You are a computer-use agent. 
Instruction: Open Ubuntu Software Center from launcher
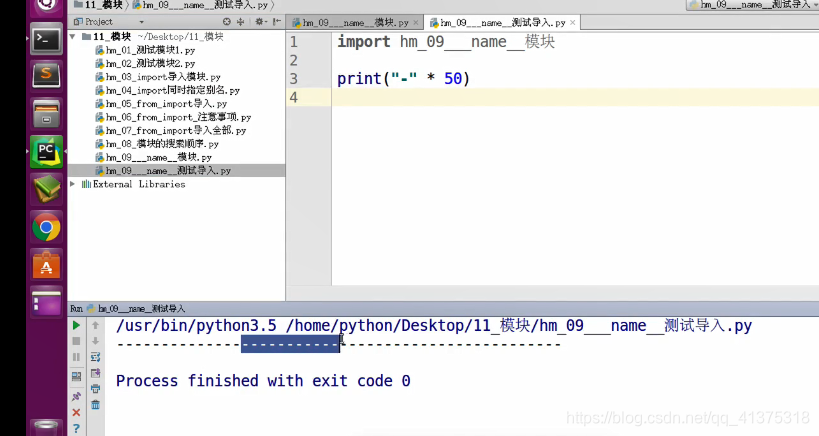coord(46,265)
